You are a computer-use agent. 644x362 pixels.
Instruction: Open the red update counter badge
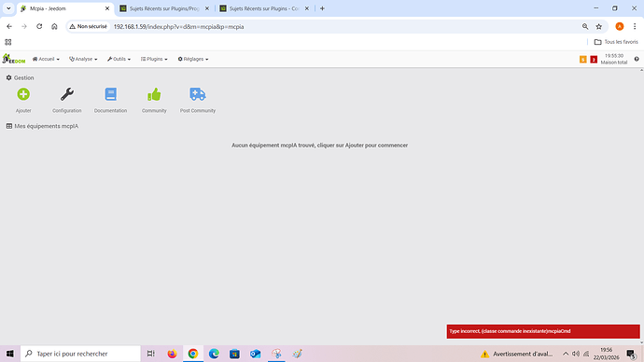(x=594, y=60)
